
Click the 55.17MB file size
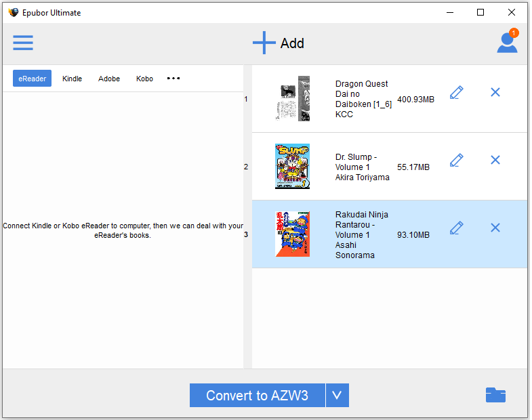coord(413,167)
